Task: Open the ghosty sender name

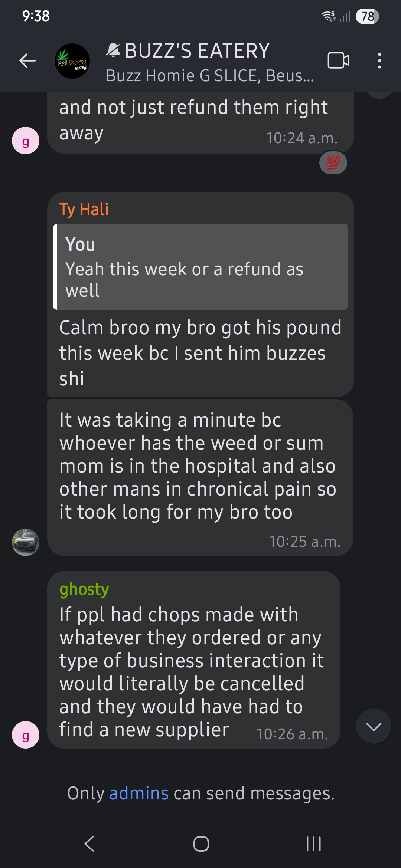Action: (x=84, y=589)
